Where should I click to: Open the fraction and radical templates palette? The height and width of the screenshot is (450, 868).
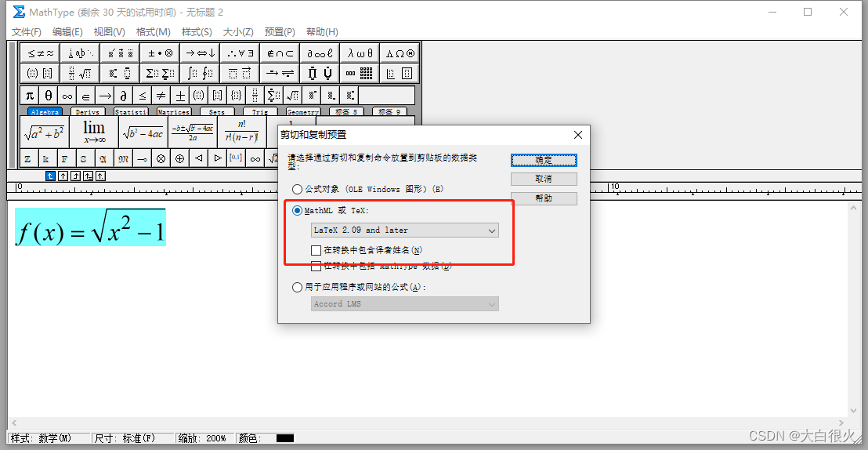click(x=79, y=73)
